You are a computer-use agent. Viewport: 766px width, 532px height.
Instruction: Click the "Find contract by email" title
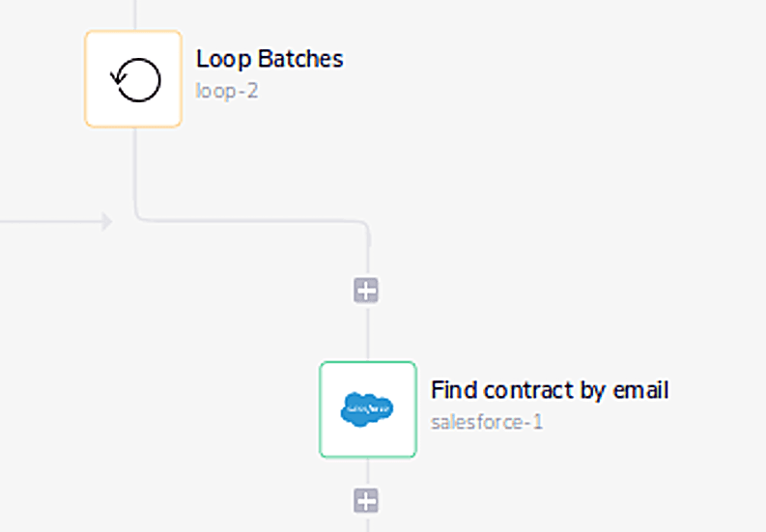coord(550,390)
